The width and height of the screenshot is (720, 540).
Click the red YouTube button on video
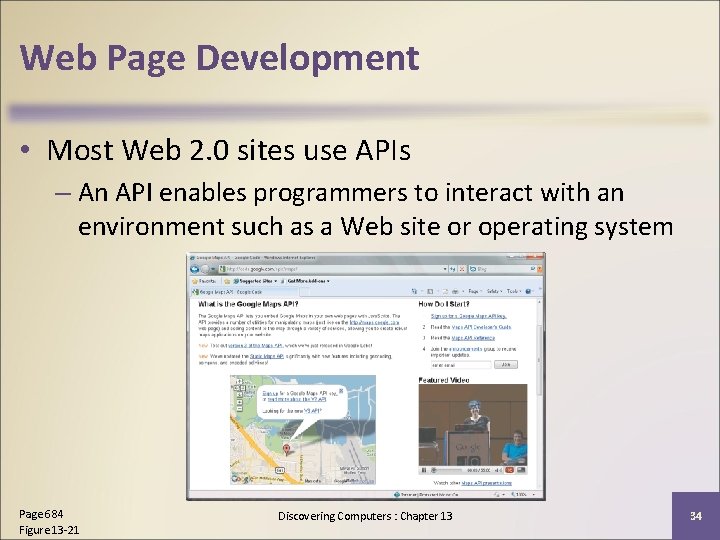[x=509, y=470]
